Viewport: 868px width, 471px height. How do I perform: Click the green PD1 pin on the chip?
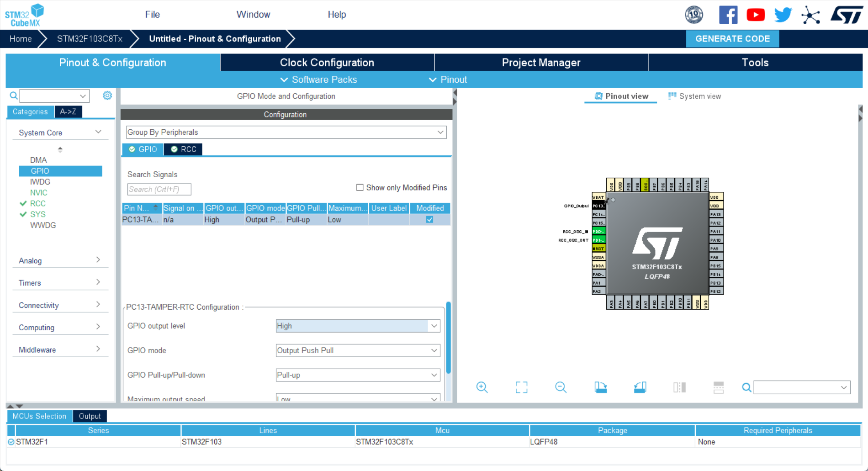click(599, 240)
